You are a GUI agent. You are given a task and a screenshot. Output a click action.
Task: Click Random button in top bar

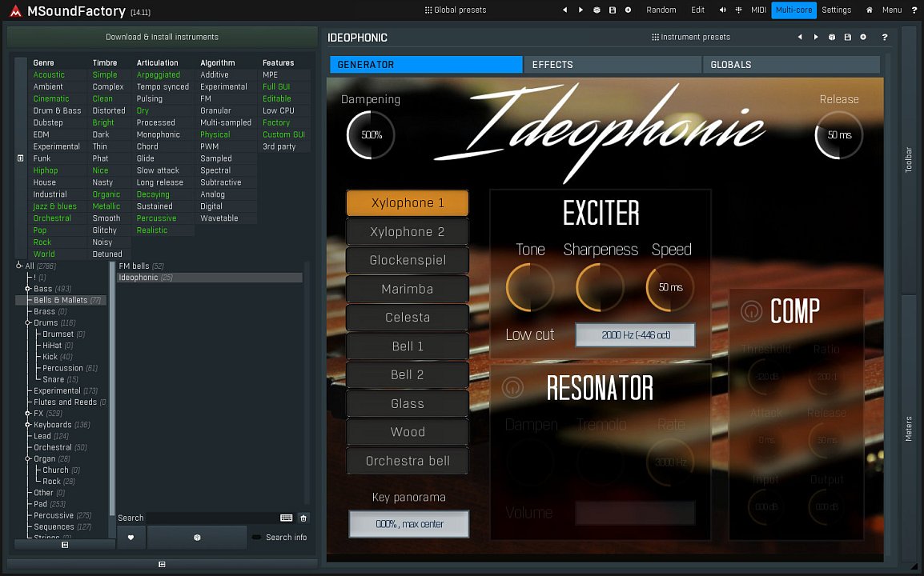click(661, 10)
